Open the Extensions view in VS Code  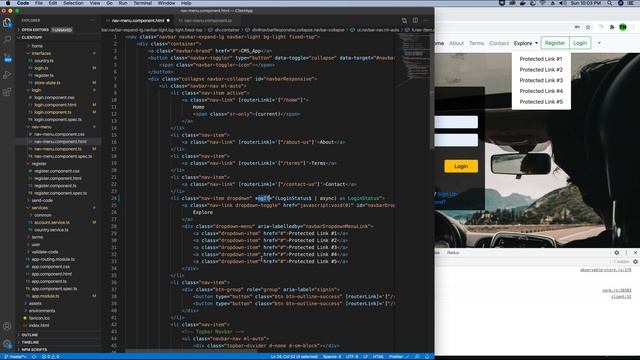point(7,92)
